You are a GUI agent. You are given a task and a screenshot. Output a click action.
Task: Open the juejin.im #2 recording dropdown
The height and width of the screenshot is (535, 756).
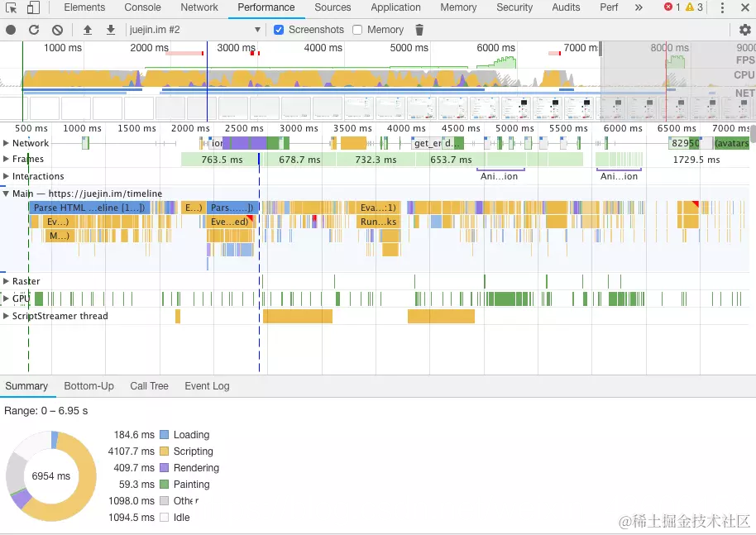point(194,30)
